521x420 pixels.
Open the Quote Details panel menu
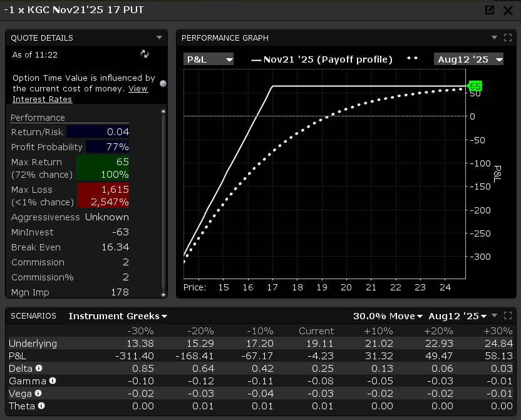159,38
